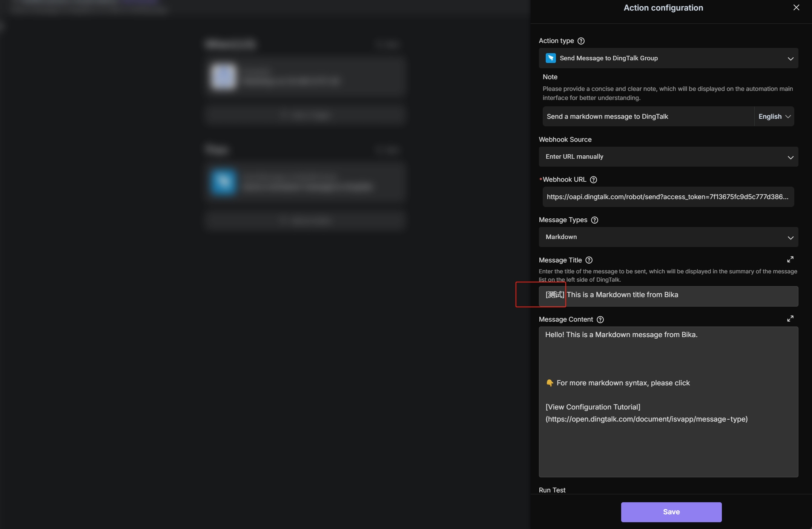Click the DingTalk logo icon in Action type
This screenshot has width=812, height=529.
(551, 58)
